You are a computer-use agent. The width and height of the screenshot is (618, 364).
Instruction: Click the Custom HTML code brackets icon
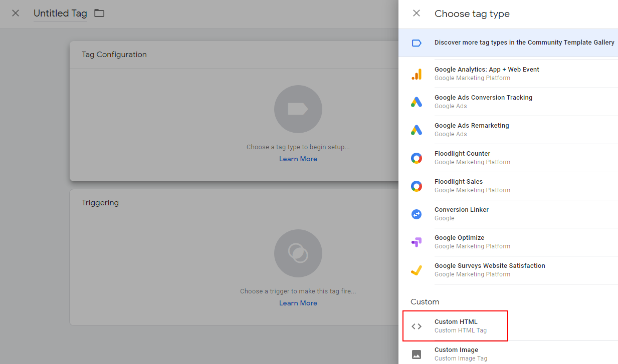pos(417,326)
